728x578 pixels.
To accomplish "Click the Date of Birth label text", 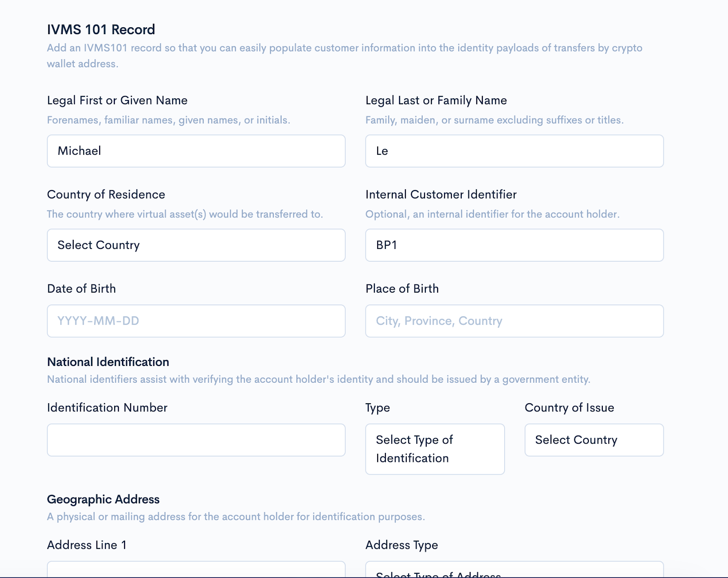I will 81,289.
